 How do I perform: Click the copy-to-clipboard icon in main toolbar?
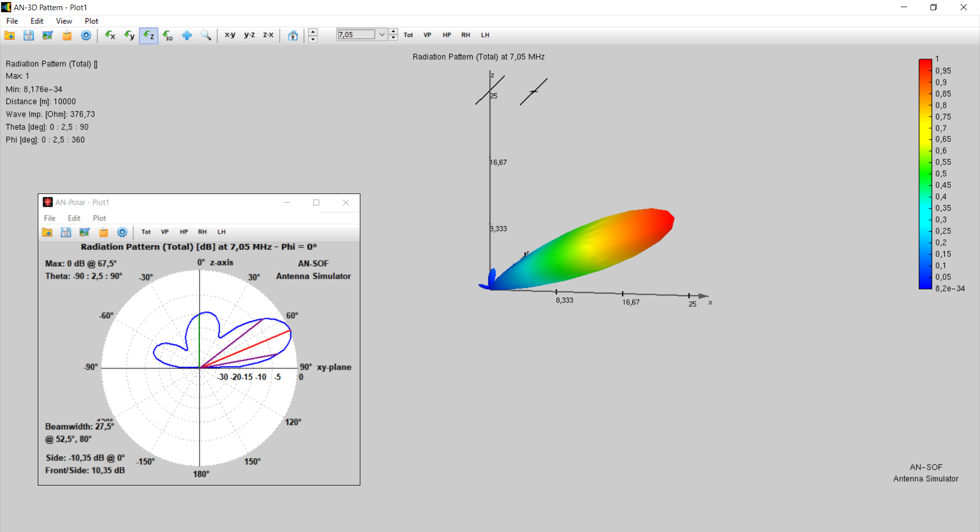click(x=67, y=35)
